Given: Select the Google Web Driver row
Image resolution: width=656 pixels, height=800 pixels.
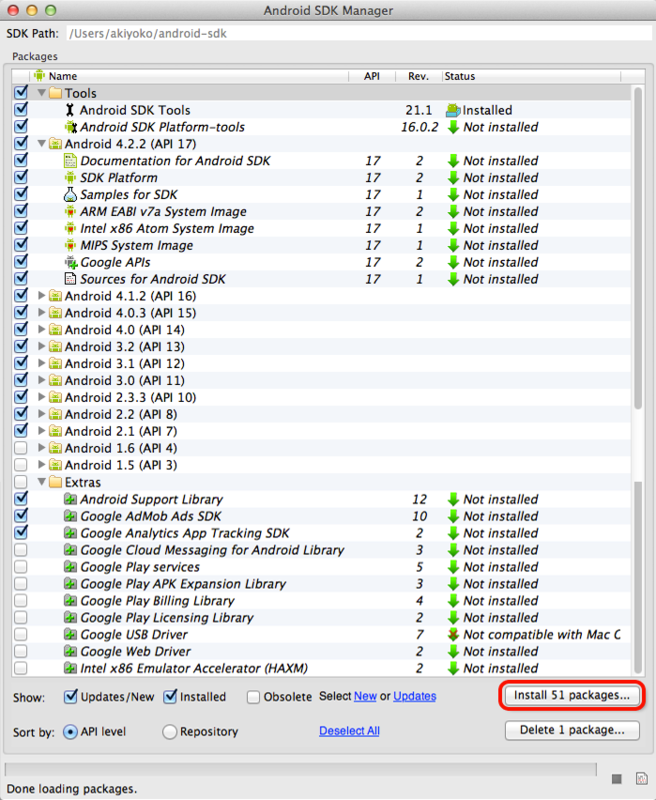Looking at the screenshot, I should (x=321, y=652).
